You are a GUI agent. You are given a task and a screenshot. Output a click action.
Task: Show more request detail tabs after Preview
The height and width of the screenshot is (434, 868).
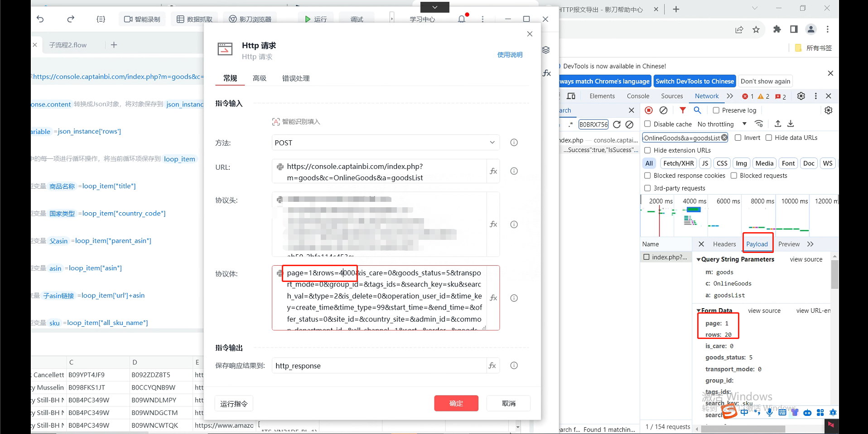click(x=810, y=244)
